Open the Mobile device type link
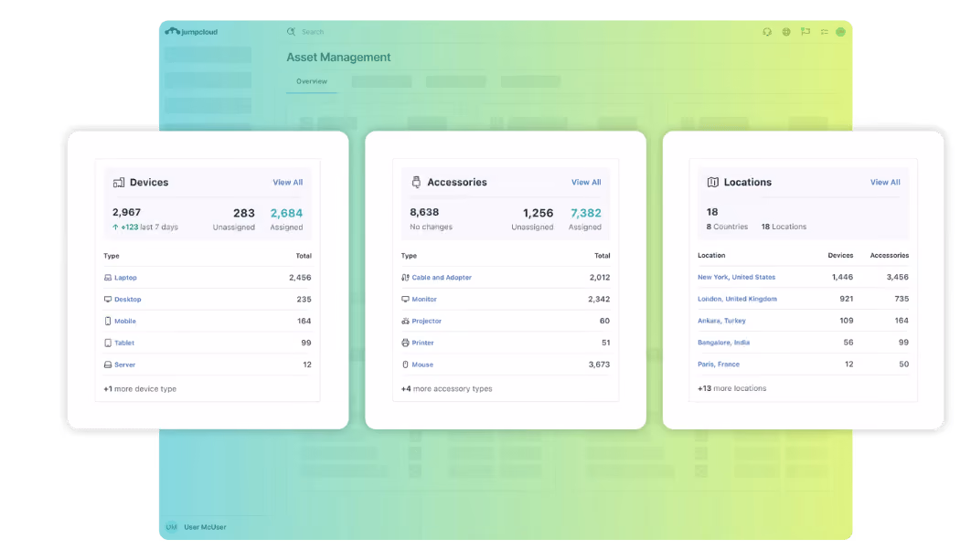 click(x=125, y=322)
